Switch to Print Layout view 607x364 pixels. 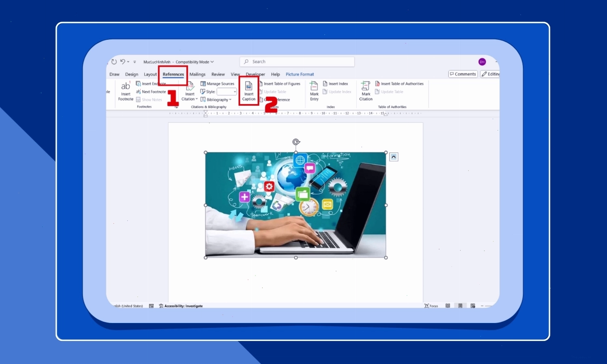[460, 306]
